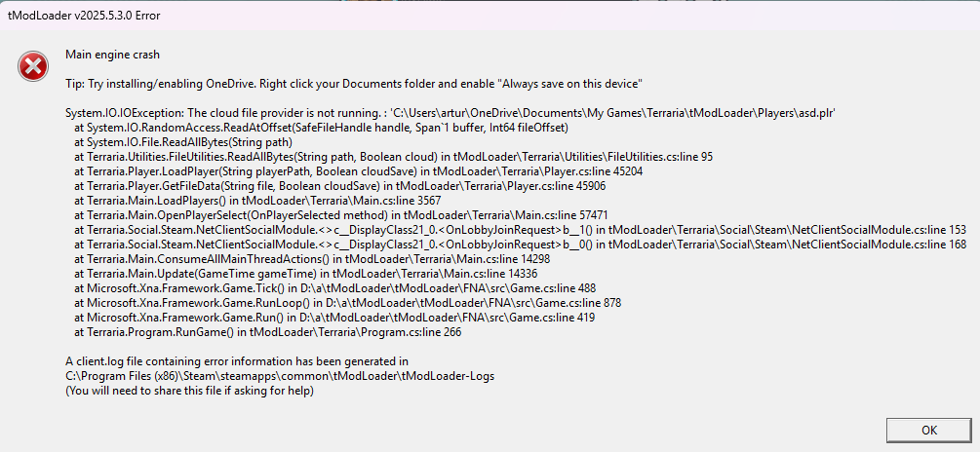Click the 'You will need to share this file' note

[x=189, y=392]
